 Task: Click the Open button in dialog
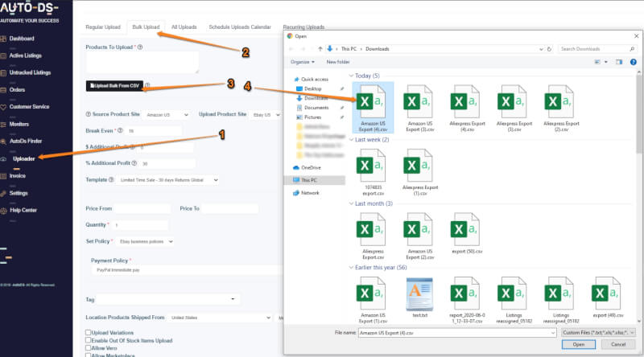tap(578, 345)
